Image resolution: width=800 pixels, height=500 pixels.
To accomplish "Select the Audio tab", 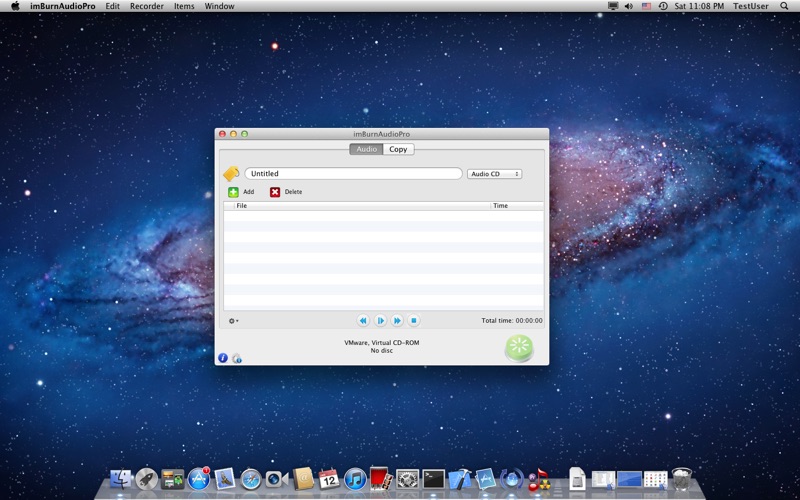I will point(366,149).
